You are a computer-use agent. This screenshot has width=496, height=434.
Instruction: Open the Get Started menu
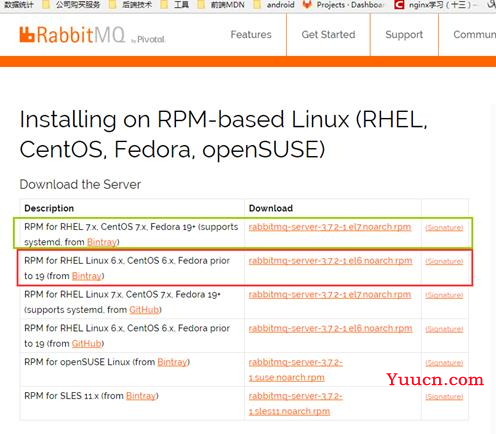[328, 34]
